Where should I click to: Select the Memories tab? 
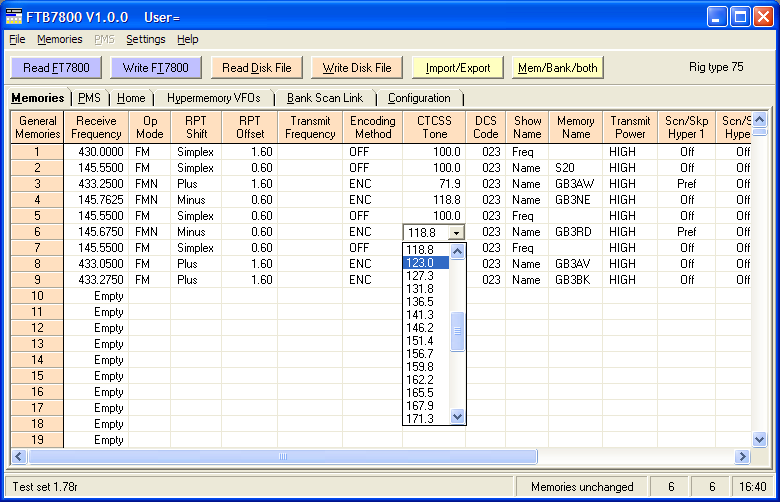38,98
